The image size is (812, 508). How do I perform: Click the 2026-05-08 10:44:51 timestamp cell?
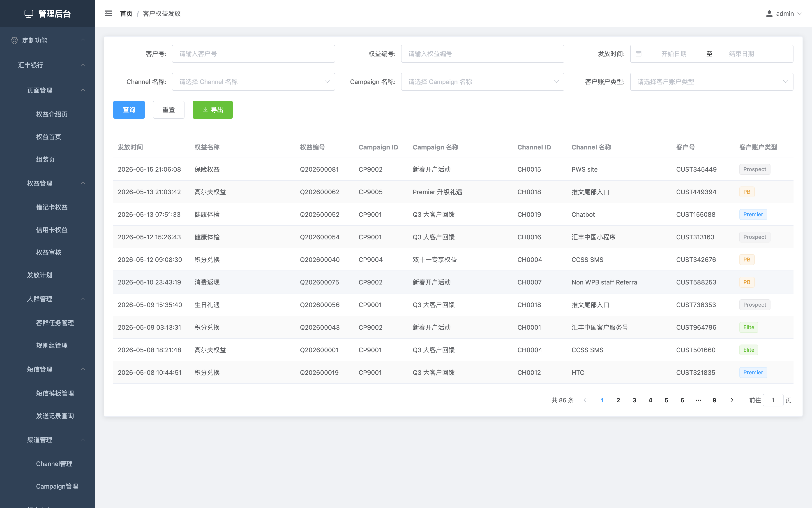pyautogui.click(x=150, y=373)
